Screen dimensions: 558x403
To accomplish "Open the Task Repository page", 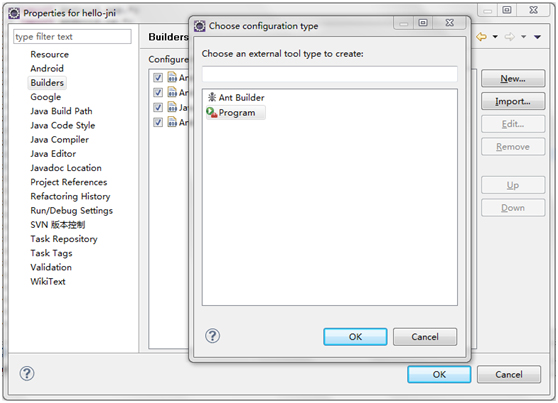I will tap(64, 239).
